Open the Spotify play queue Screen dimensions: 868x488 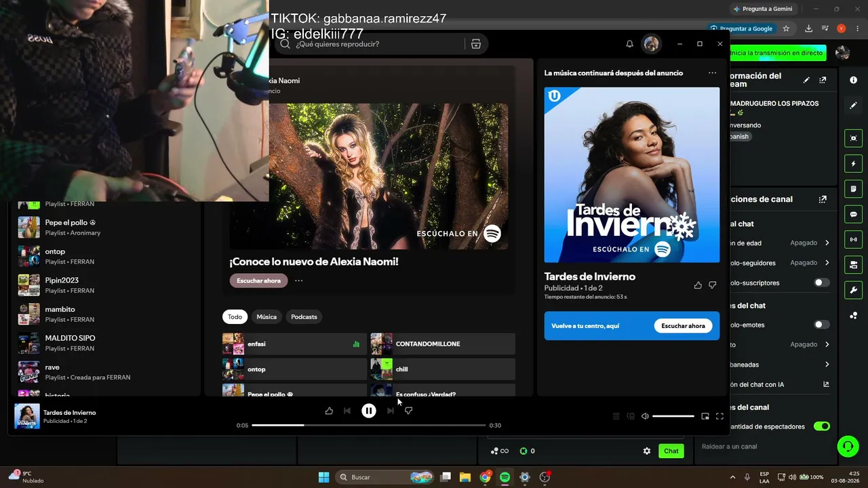[616, 416]
